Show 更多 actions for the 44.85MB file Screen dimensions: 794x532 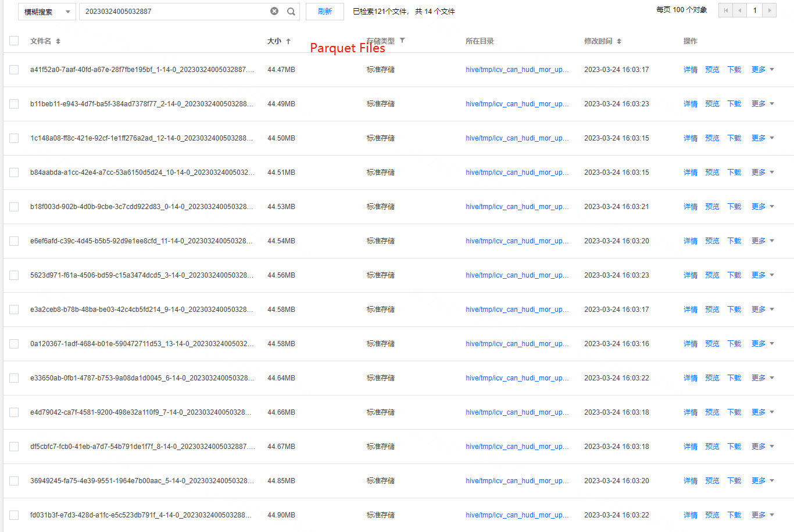[x=763, y=481]
